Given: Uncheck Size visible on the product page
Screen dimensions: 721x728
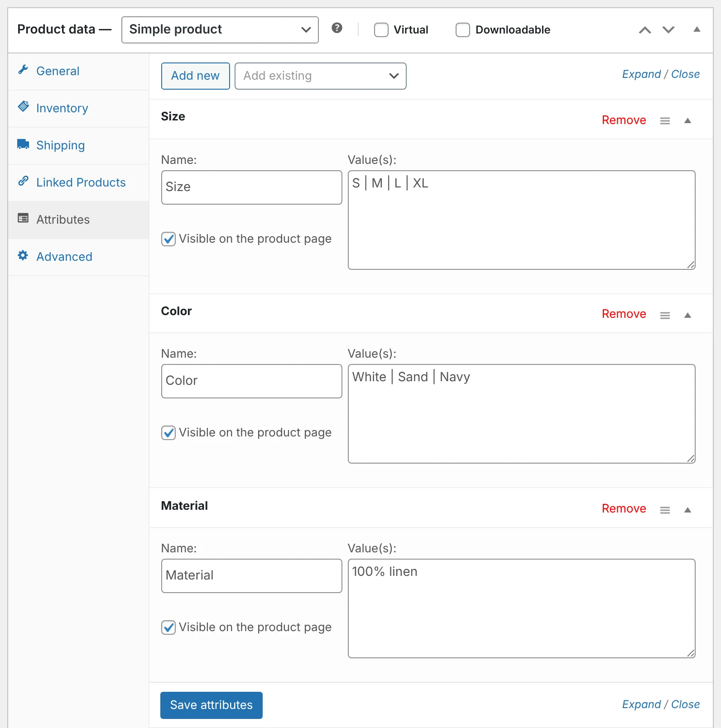Looking at the screenshot, I should (168, 239).
